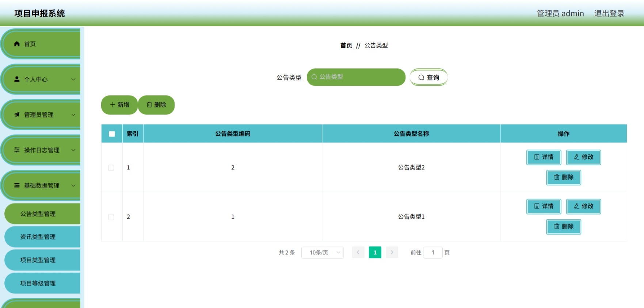644x308 pixels.
Task: Click the home icon in sidebar
Action: pos(17,44)
